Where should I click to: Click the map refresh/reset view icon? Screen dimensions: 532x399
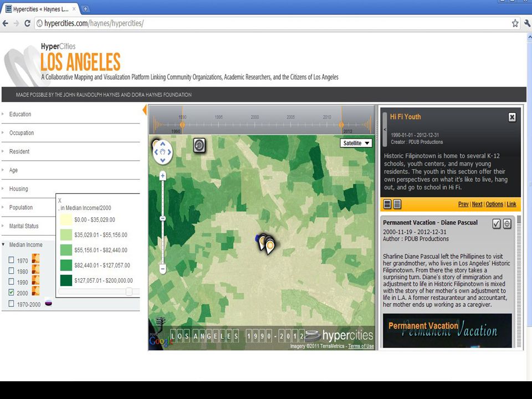click(x=199, y=145)
